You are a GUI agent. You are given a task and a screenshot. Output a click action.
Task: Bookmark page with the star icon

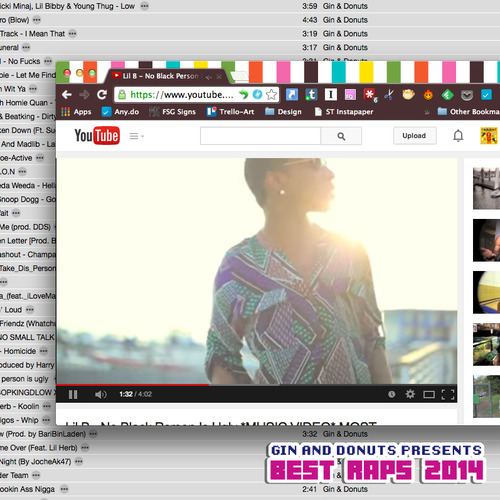pos(272,95)
